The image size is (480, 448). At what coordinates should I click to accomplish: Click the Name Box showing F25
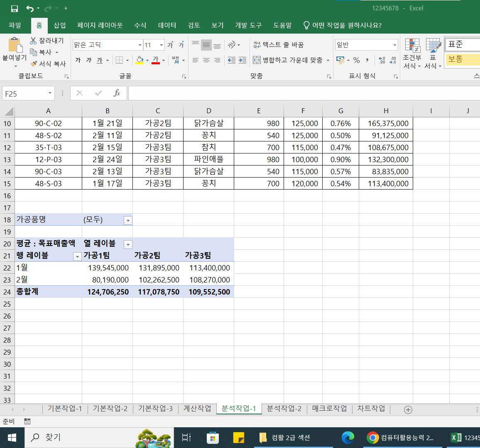pyautogui.click(x=24, y=94)
